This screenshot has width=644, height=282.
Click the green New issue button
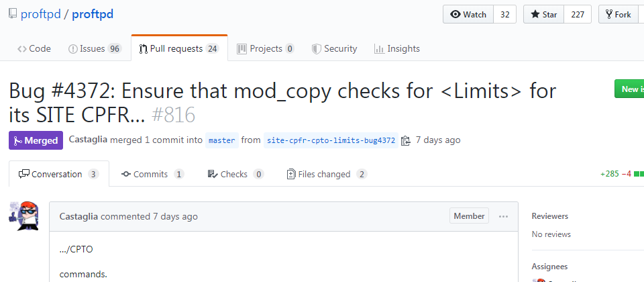click(x=629, y=89)
